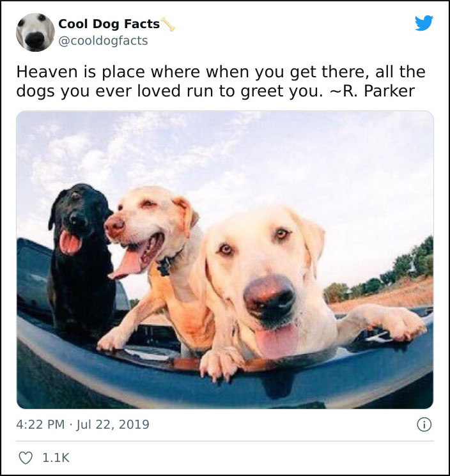Image resolution: width=450 pixels, height=476 pixels.
Task: Click the bone emoji beside the name
Action: (168, 24)
